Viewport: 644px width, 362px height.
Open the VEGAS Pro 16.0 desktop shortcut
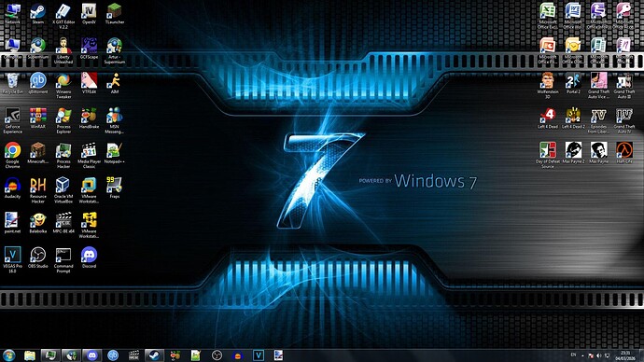12,260
